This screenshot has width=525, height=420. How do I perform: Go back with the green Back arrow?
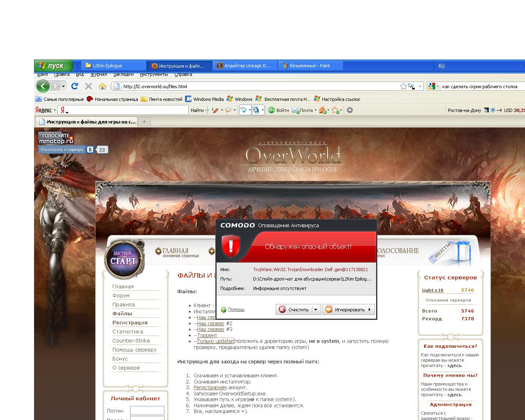(43, 86)
